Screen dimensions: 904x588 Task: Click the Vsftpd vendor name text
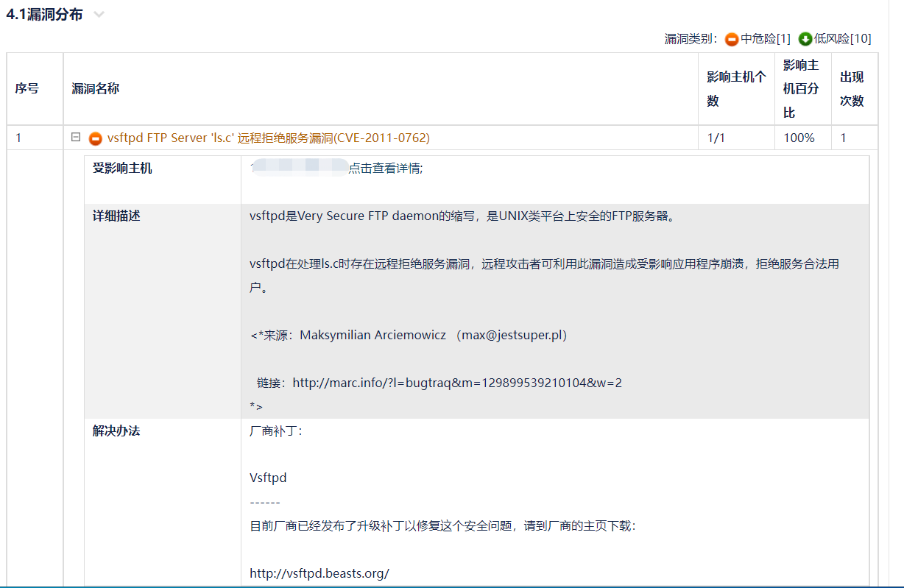[x=268, y=478]
